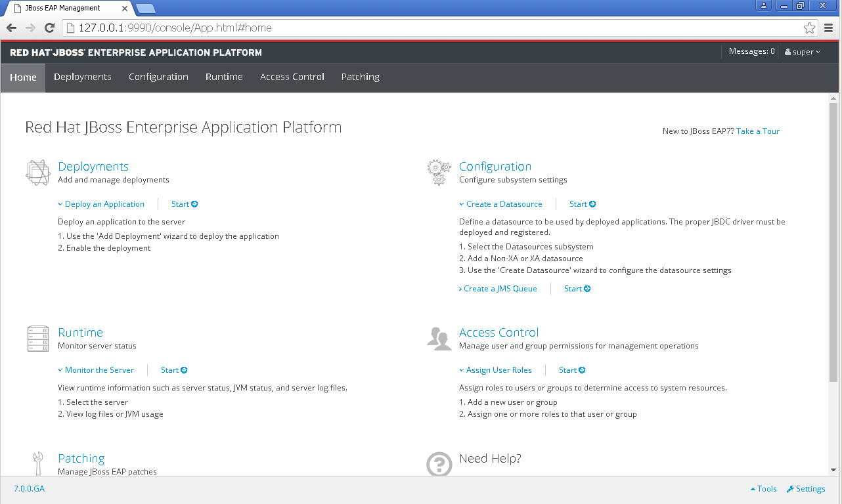The width and height of the screenshot is (842, 504).
Task: Switch to the Patching tab
Action: coord(361,77)
